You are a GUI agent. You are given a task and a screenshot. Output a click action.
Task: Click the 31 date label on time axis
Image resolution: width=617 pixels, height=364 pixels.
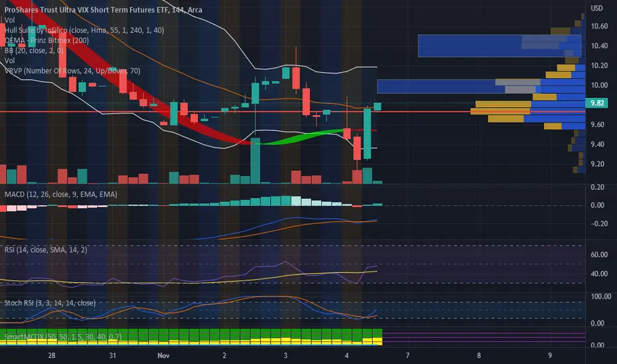tap(113, 355)
